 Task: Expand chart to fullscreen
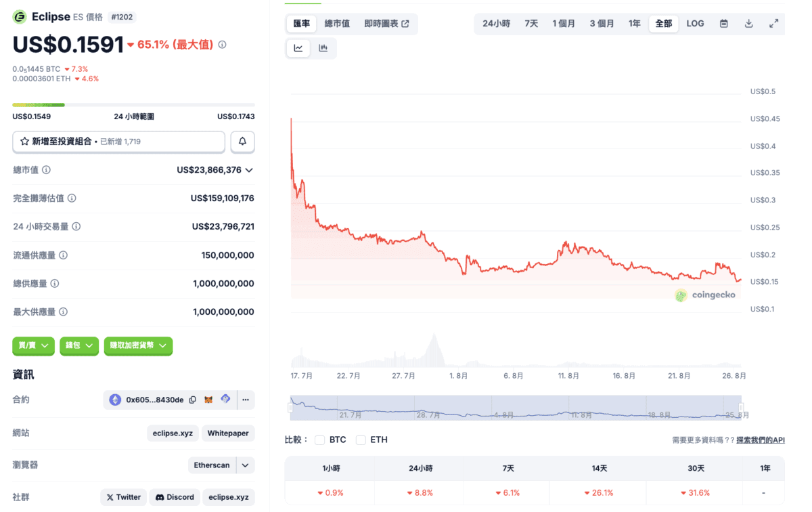(774, 24)
